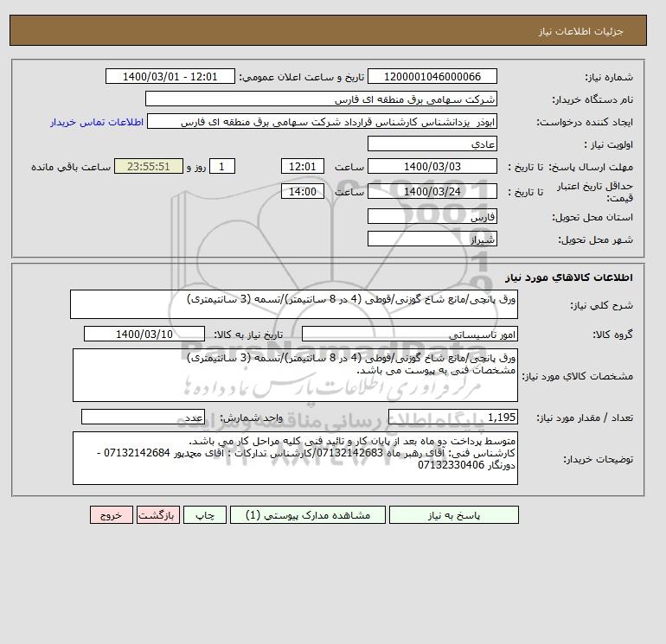This screenshot has height=644, width=666.
Task: Click the شرح کلی نیاز label
Action: pos(601,305)
